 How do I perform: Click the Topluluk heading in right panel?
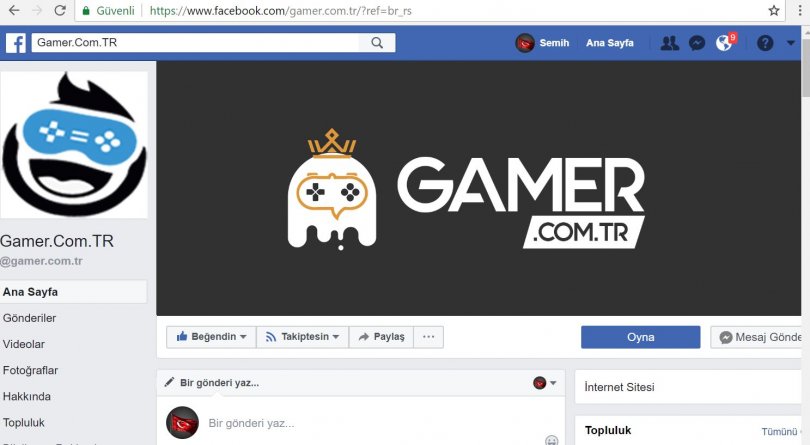click(608, 430)
